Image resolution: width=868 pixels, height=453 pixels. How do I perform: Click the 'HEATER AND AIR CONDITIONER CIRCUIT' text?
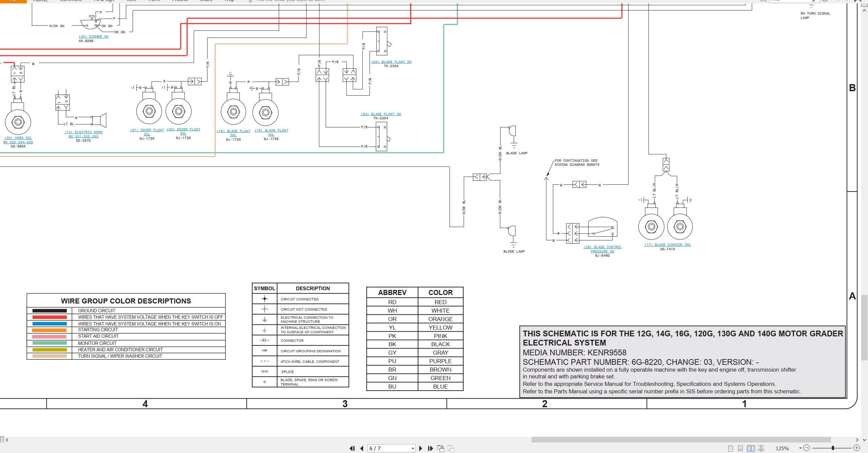pyautogui.click(x=120, y=350)
